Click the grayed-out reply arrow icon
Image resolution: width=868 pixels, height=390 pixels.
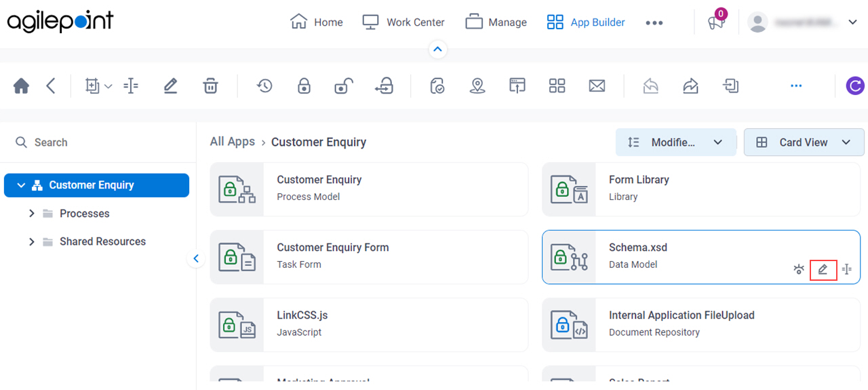pos(651,86)
